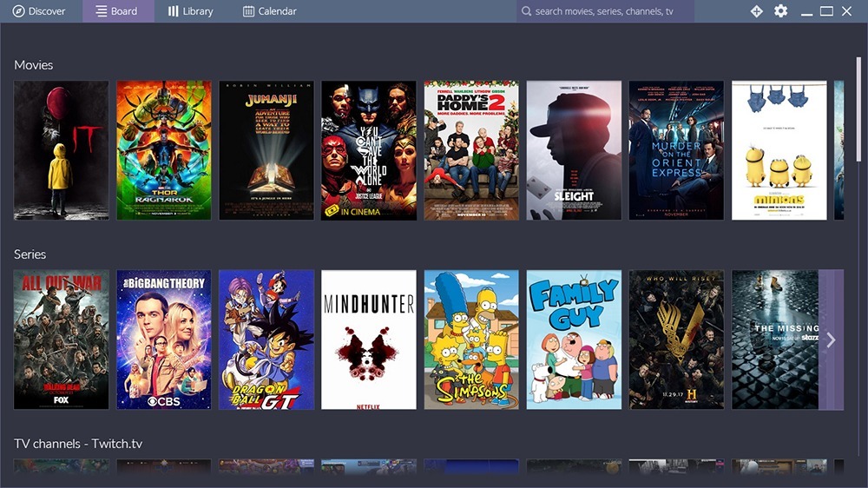Open the Minions movie poster
Image resolution: width=868 pixels, height=488 pixels.
point(779,150)
